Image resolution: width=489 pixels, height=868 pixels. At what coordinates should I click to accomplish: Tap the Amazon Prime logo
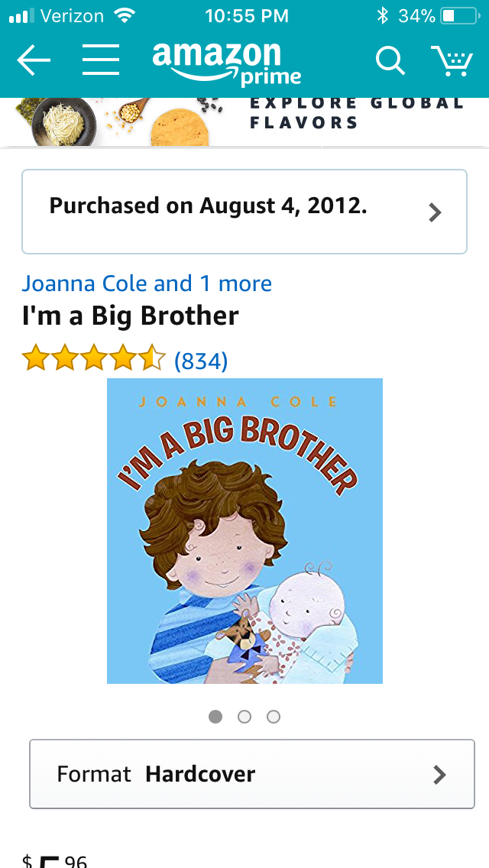[227, 63]
